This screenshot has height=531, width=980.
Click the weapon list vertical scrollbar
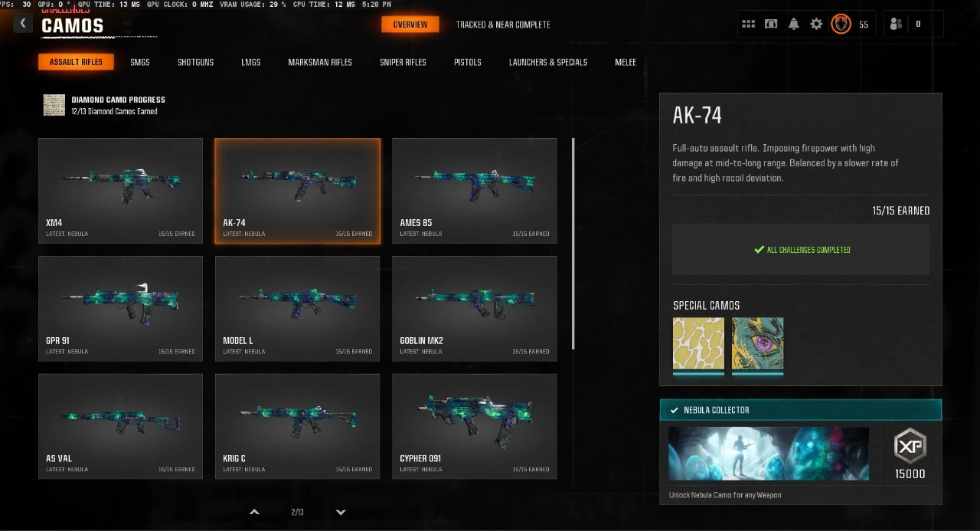(x=573, y=243)
